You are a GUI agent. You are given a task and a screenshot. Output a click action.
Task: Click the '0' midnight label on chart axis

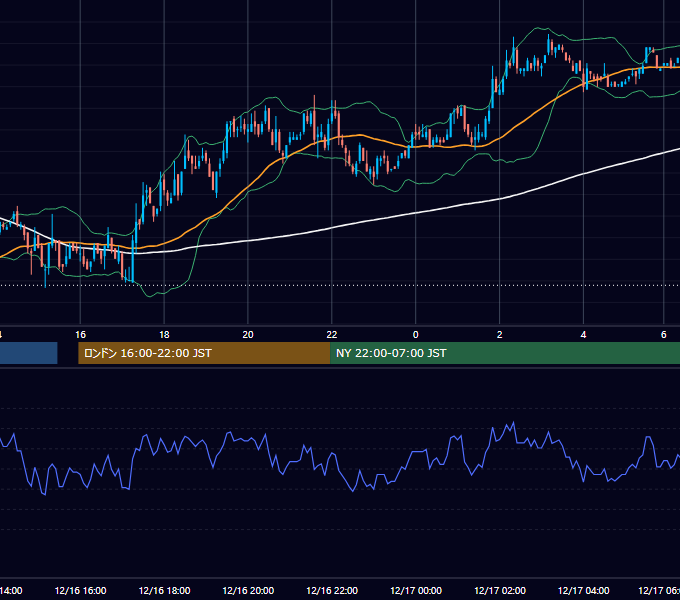coord(415,335)
